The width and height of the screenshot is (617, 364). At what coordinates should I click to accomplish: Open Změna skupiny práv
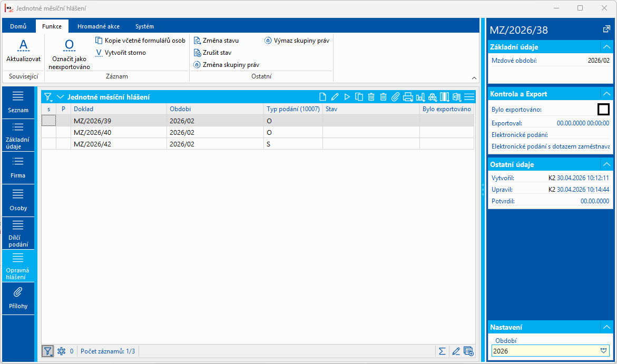[226, 65]
